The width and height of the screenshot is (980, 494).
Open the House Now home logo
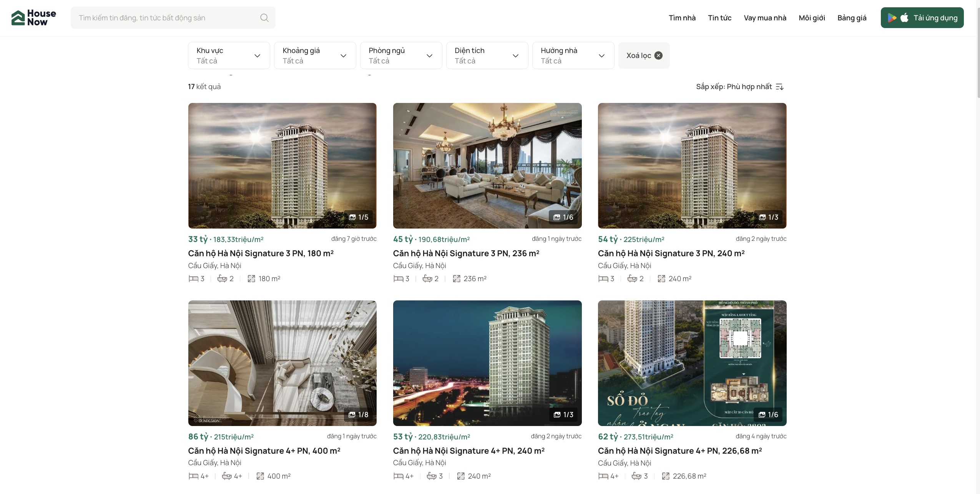[x=34, y=18]
